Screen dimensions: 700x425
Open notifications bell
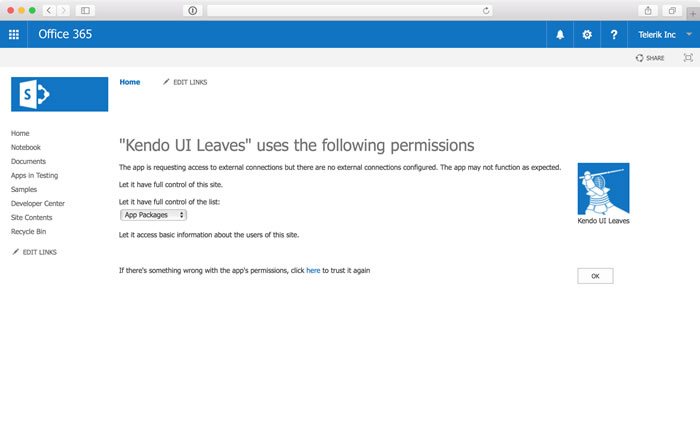pyautogui.click(x=560, y=34)
